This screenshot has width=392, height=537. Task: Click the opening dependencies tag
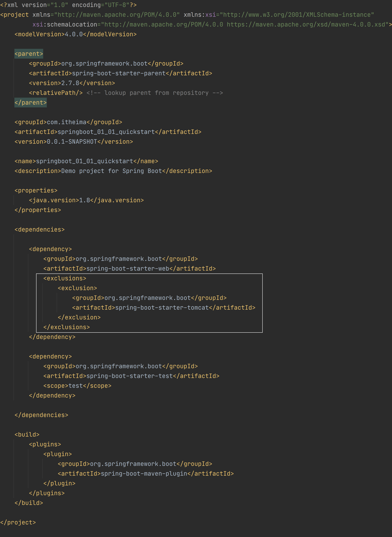tap(39, 229)
